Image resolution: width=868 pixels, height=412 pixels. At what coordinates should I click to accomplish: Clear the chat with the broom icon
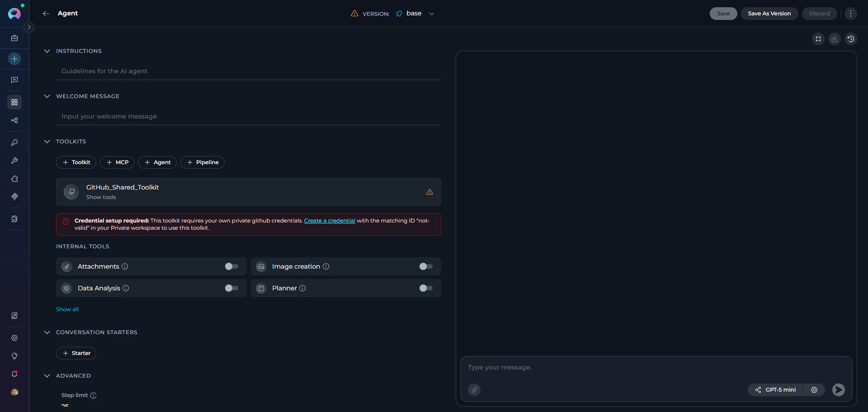pos(835,39)
